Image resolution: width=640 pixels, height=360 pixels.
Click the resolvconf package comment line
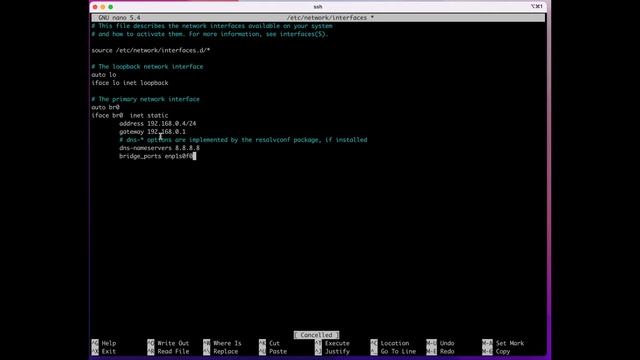point(243,140)
